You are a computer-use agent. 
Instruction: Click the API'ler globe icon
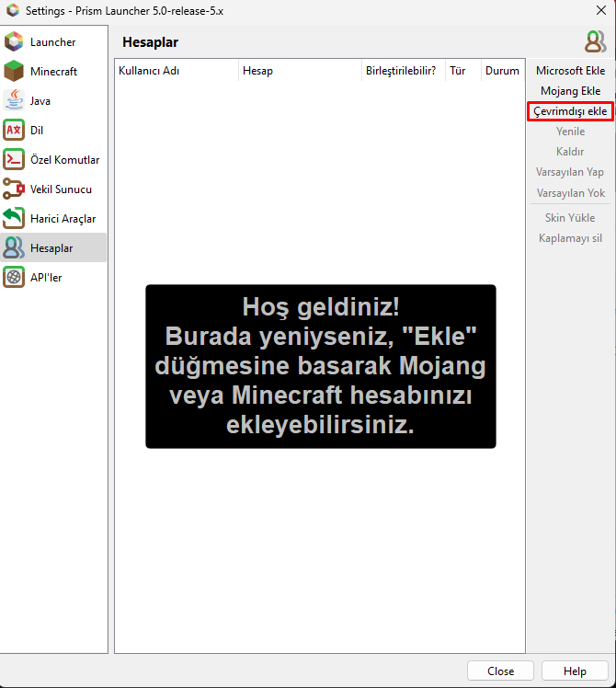[x=14, y=277]
